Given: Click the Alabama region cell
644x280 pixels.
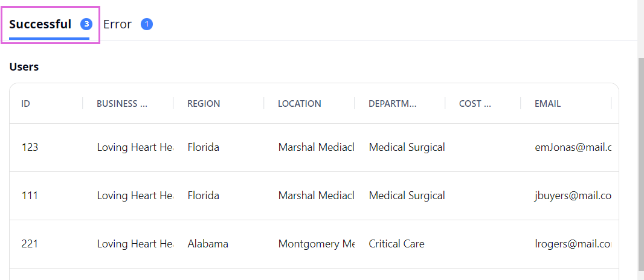Looking at the screenshot, I should click(208, 244).
